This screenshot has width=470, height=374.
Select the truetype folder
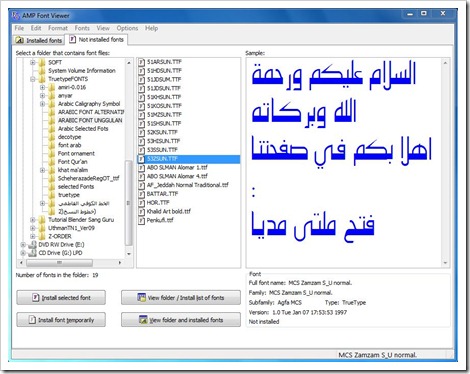pos(69,195)
